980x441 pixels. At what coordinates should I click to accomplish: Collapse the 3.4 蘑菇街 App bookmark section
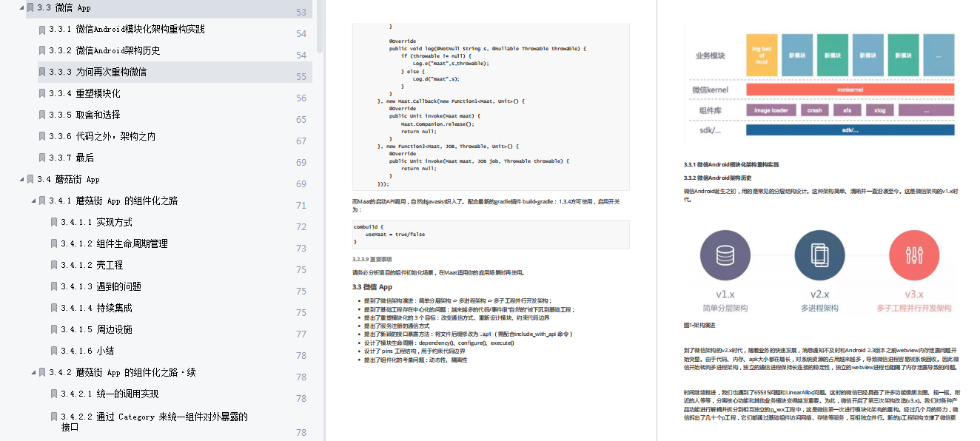pos(21,179)
